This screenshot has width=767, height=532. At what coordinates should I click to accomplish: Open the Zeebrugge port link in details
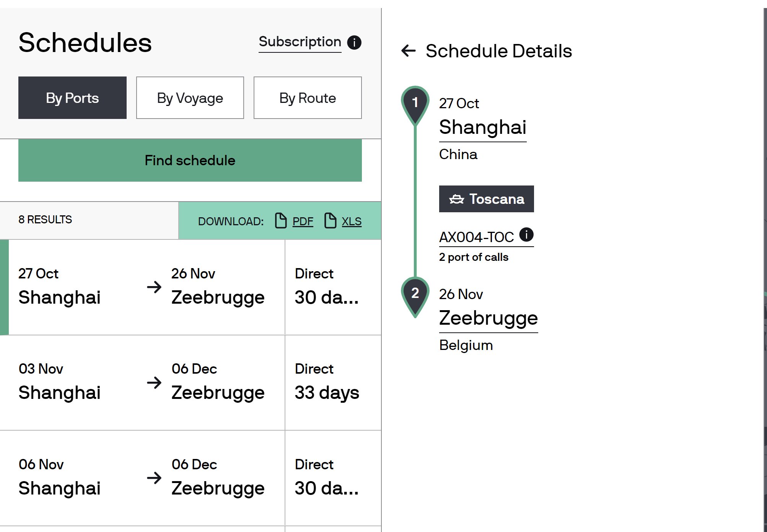coord(488,318)
